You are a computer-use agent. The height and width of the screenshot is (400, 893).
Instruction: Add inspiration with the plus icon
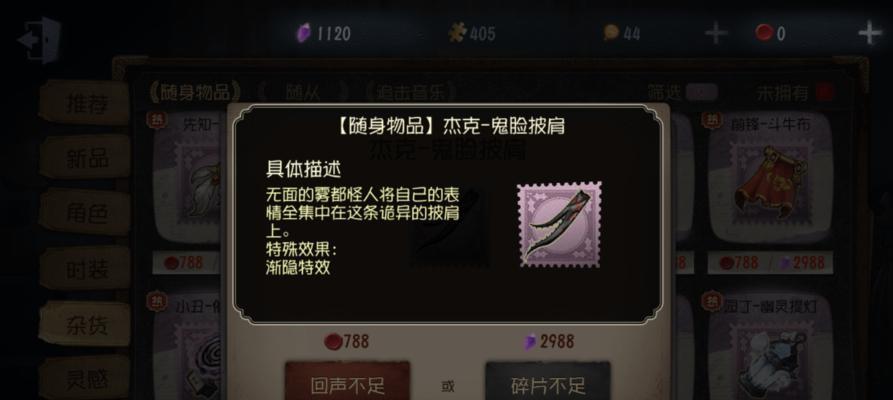point(716,34)
